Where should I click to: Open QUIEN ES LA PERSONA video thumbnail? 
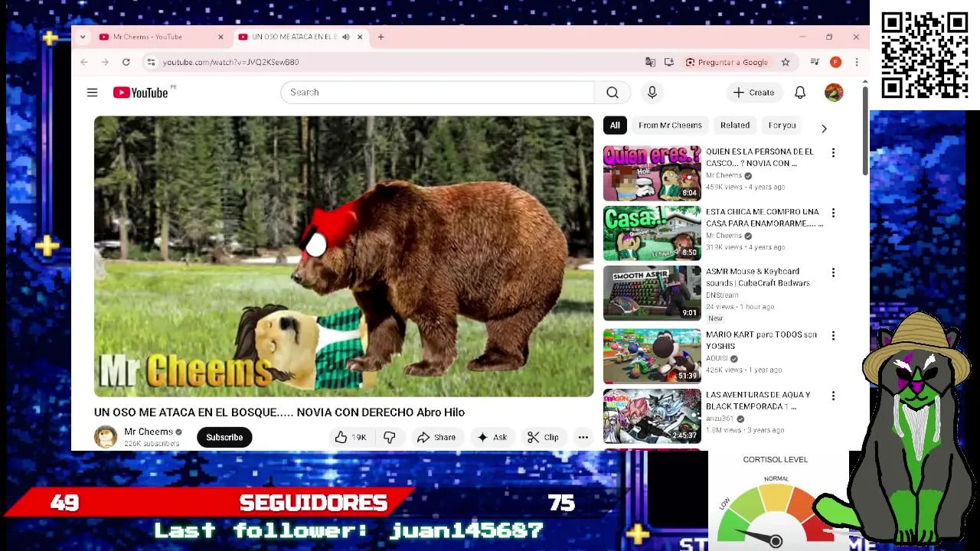click(x=652, y=173)
